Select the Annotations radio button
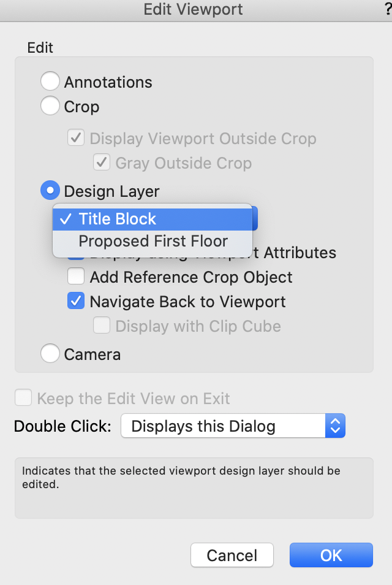Image resolution: width=392 pixels, height=585 pixels. click(x=50, y=81)
